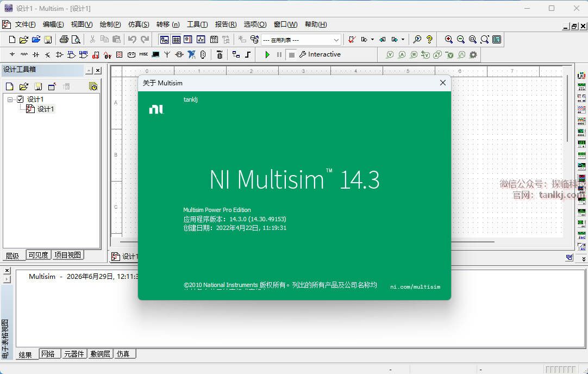Open the 帮助(H) menu

[x=316, y=24]
